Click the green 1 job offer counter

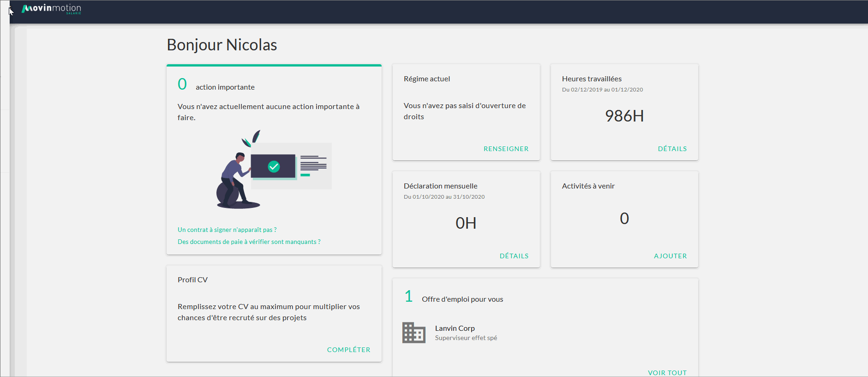[408, 296]
